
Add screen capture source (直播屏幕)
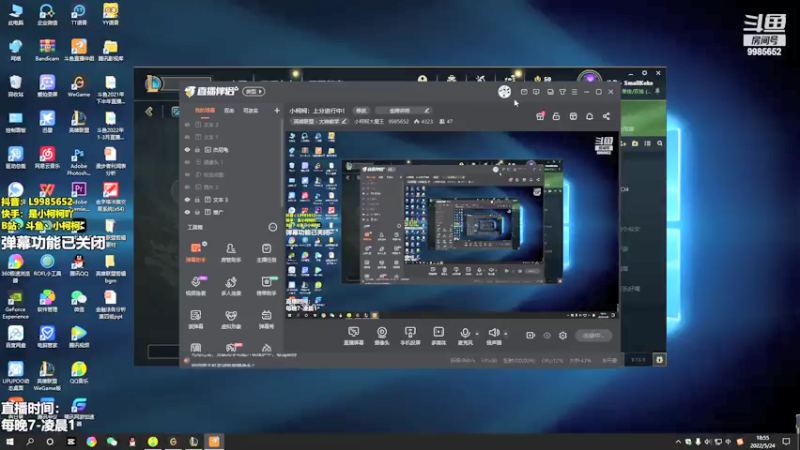(x=353, y=336)
